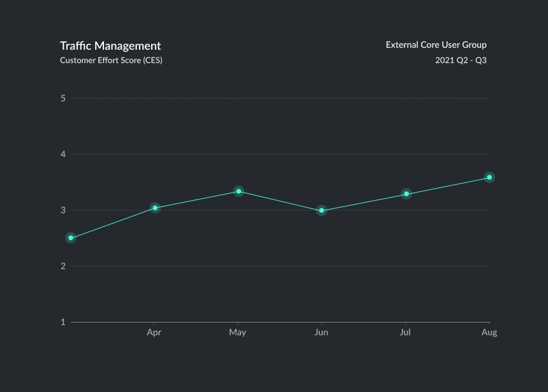
Task: Select the May x-axis label
Action: click(237, 333)
